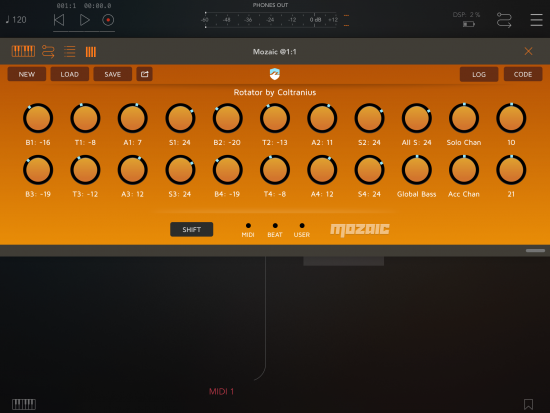Tap the 120 tempo indicator
The image size is (550, 413).
(x=16, y=20)
